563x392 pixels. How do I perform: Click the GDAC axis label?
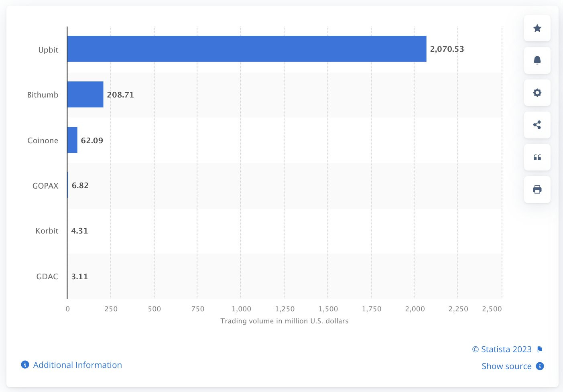(47, 276)
